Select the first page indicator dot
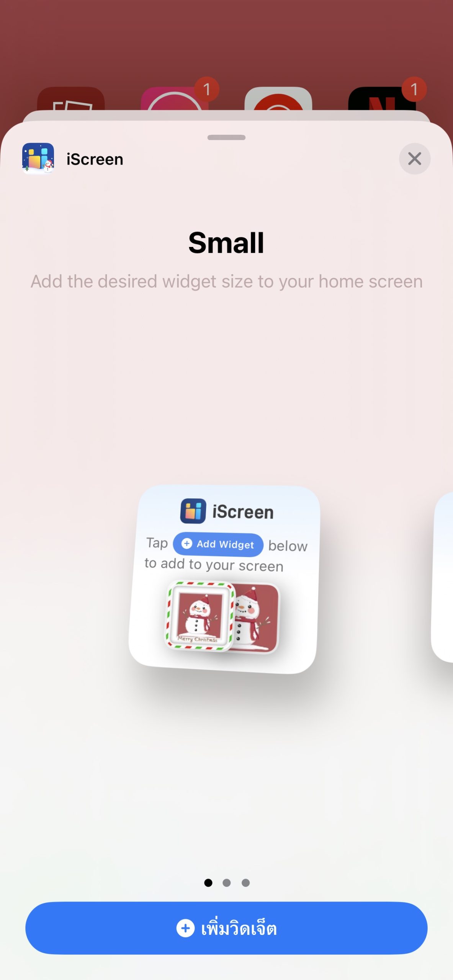Screen dimensions: 453x980 (x=208, y=883)
